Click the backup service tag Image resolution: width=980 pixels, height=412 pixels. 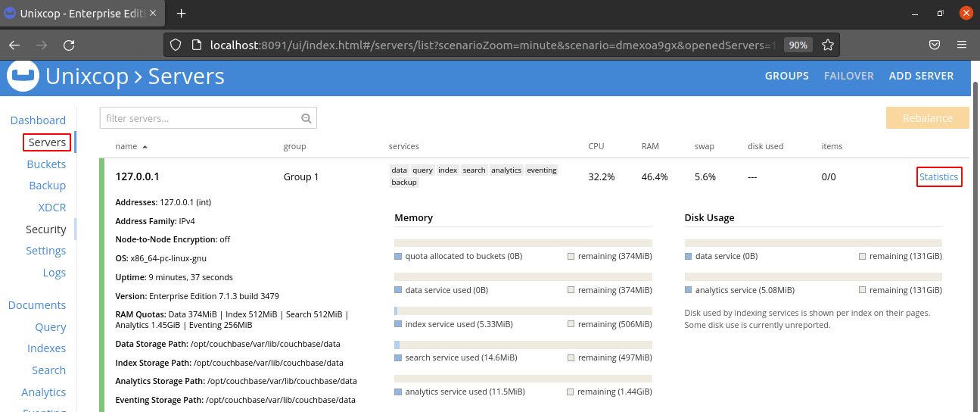point(404,183)
